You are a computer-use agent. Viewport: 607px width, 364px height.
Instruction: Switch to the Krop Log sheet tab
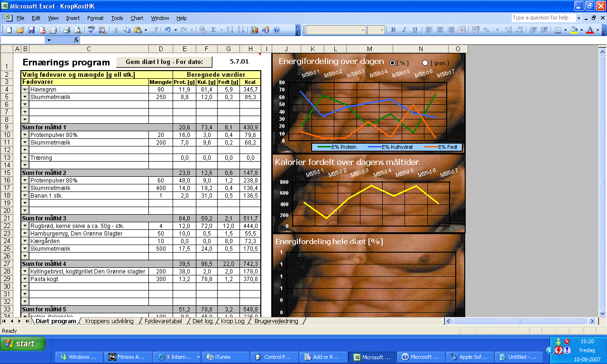(x=233, y=321)
